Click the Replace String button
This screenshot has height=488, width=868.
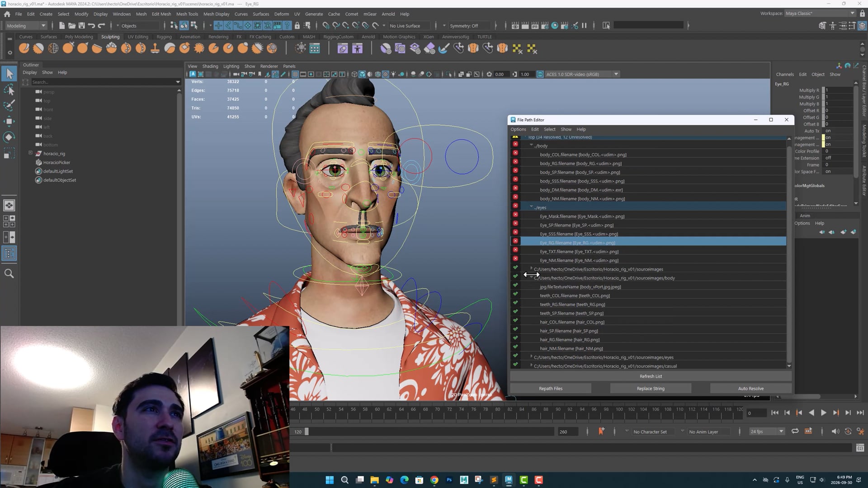pyautogui.click(x=651, y=388)
